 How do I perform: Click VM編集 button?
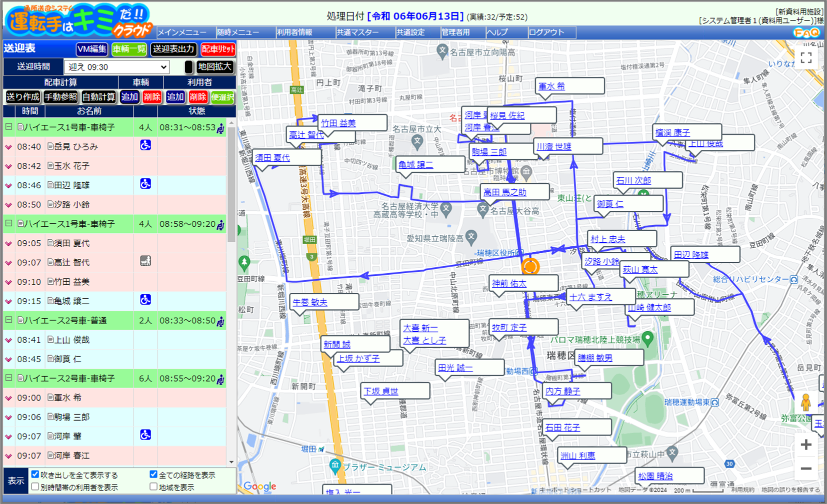(92, 49)
